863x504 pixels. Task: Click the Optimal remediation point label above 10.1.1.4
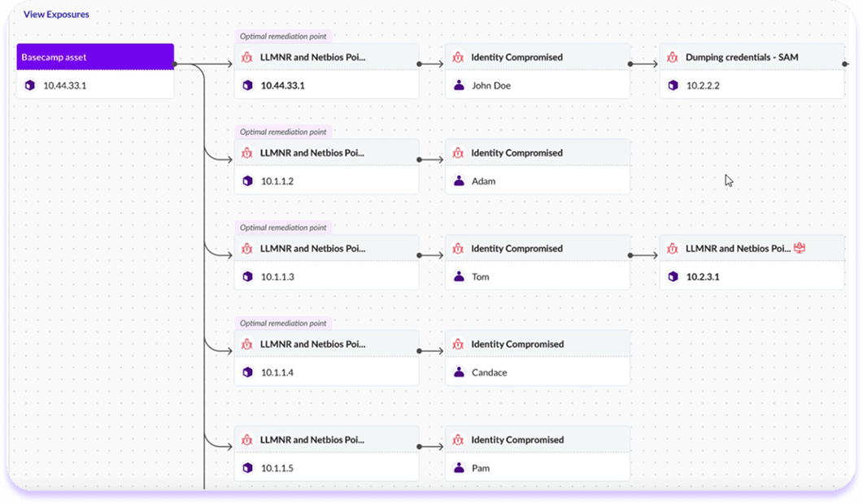282,323
